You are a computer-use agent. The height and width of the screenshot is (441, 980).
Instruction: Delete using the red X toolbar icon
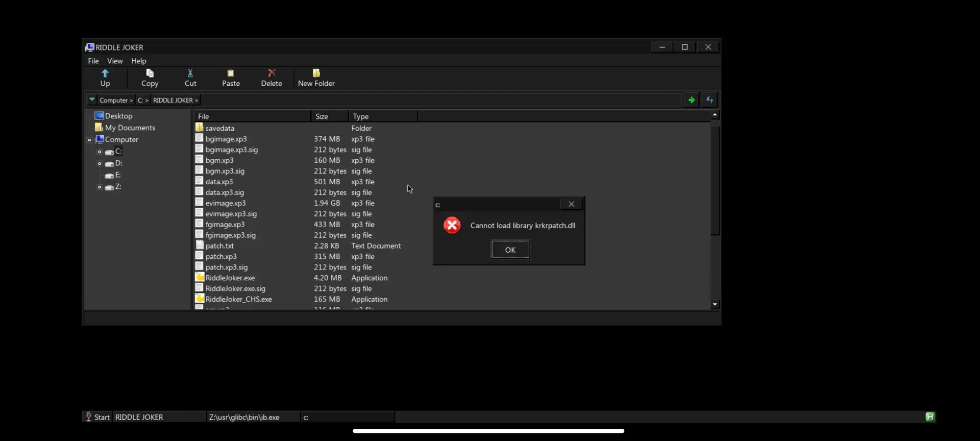[272, 78]
